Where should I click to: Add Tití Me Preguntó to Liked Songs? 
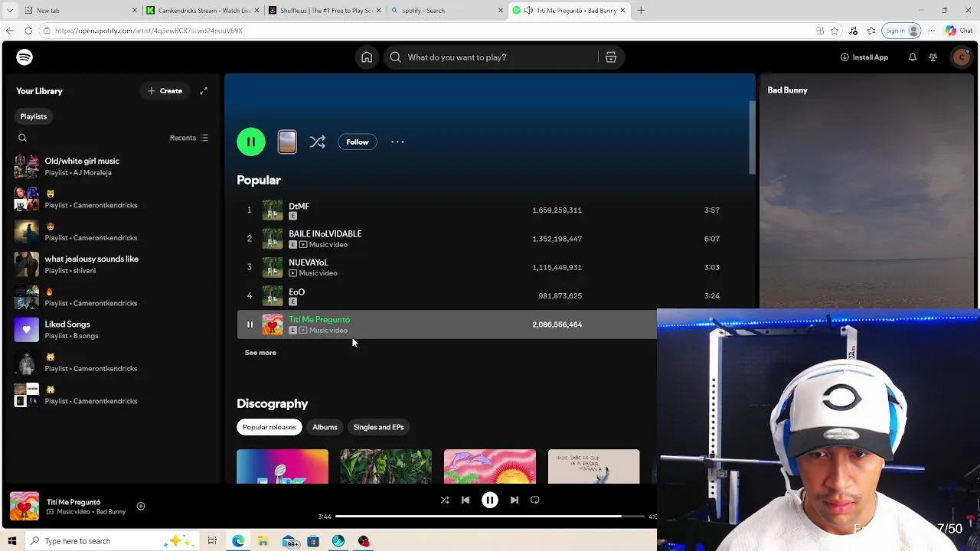141,507
